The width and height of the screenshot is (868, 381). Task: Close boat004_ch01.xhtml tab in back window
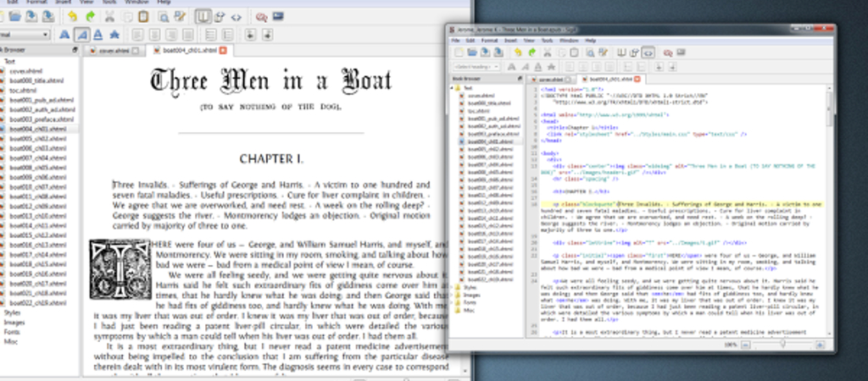point(223,50)
